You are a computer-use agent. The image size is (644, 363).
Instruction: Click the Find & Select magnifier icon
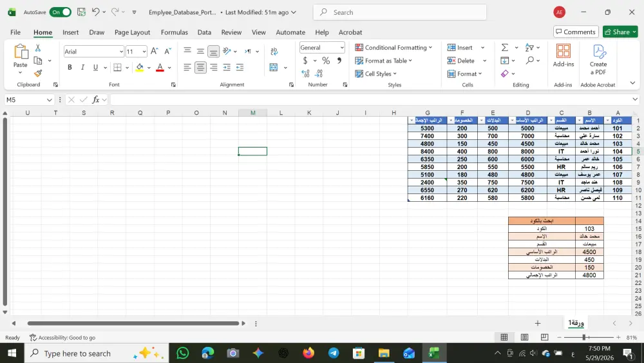click(x=530, y=61)
